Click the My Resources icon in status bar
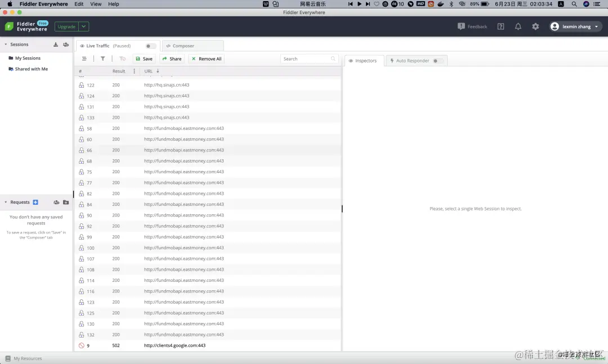Screen dimensions: 608x364 [8, 358]
